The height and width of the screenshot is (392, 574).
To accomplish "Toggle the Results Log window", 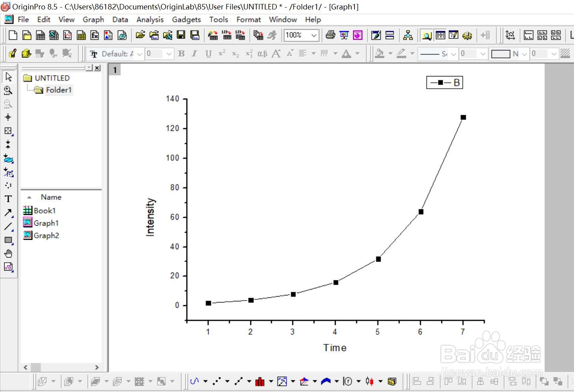I will pos(440,35).
